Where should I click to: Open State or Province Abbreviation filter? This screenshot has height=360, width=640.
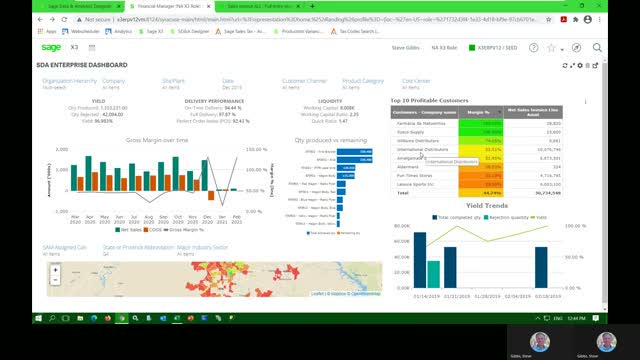tap(138, 250)
